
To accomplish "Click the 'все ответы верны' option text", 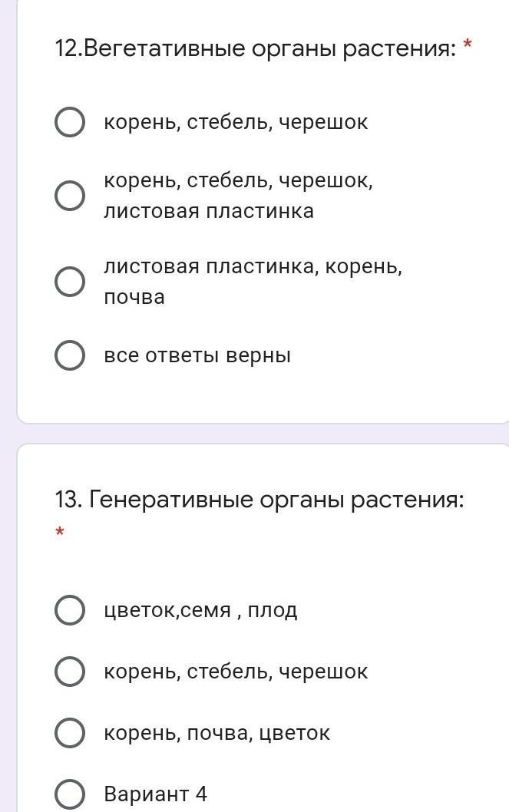I will (197, 355).
